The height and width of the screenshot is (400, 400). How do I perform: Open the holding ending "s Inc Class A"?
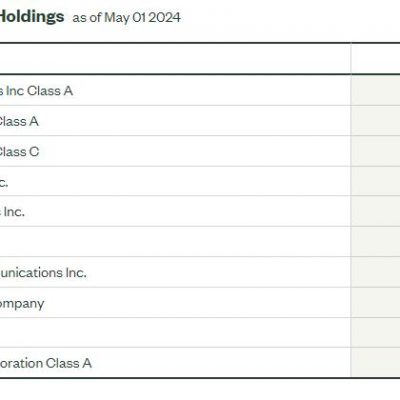(x=36, y=91)
